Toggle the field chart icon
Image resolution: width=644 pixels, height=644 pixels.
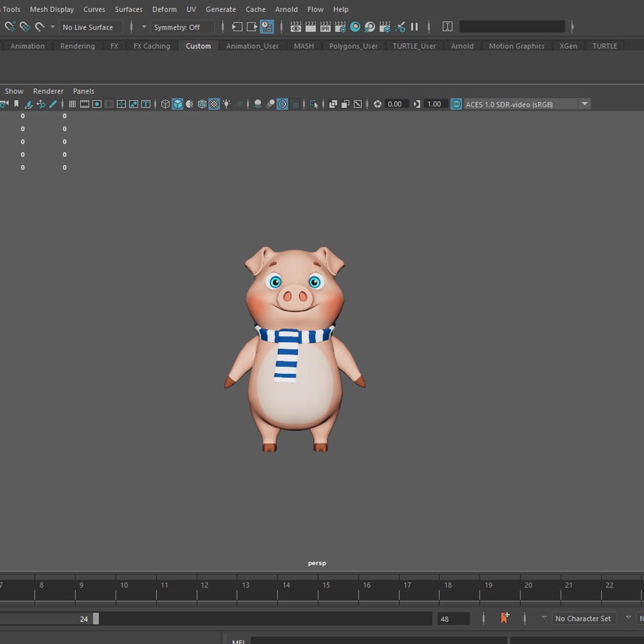point(121,104)
